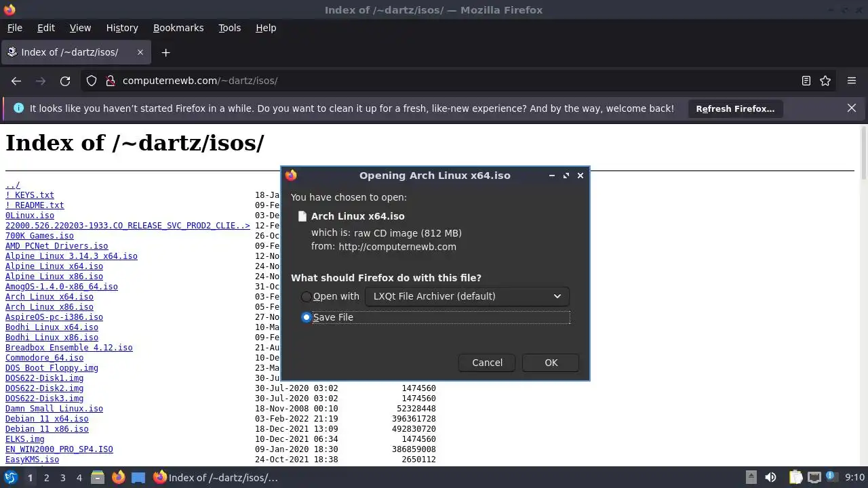Image resolution: width=868 pixels, height=488 pixels.
Task: Download Bodhi Linux x64.iso link
Action: (52, 327)
